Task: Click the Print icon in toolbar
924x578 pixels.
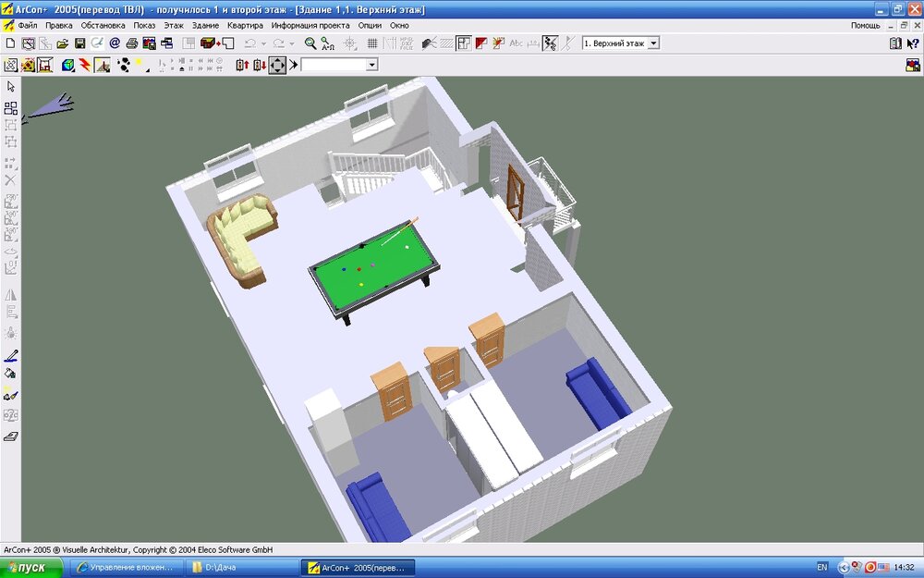Action: click(x=132, y=43)
